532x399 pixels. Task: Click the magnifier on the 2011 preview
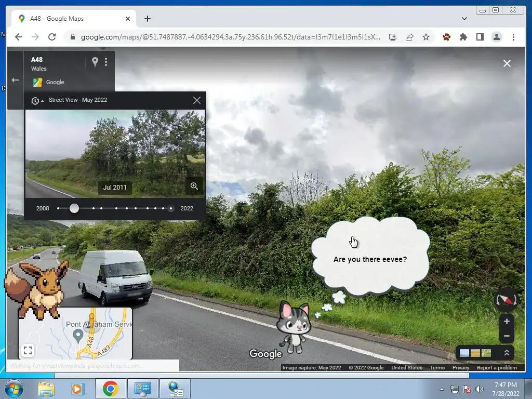[194, 186]
